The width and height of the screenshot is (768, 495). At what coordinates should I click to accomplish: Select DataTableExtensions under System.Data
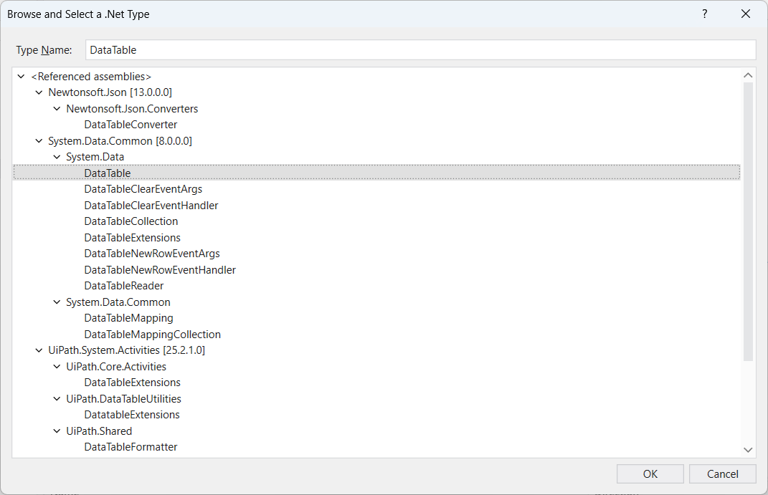pos(132,238)
